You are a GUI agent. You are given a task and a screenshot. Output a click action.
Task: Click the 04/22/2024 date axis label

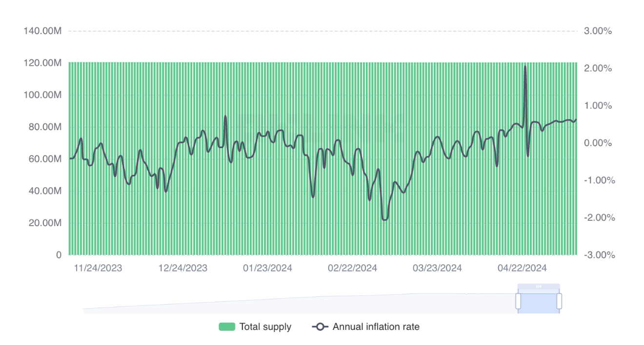coord(522,268)
